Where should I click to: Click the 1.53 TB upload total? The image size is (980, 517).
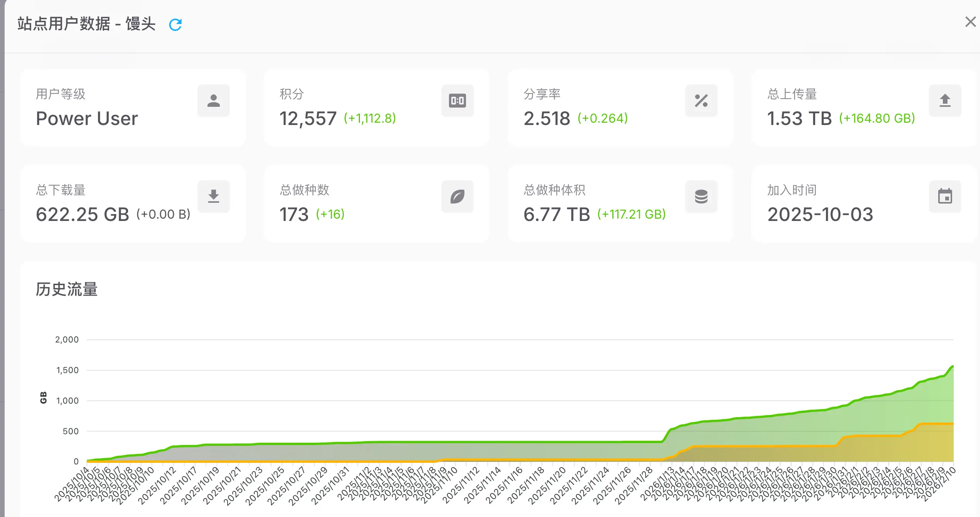[799, 118]
